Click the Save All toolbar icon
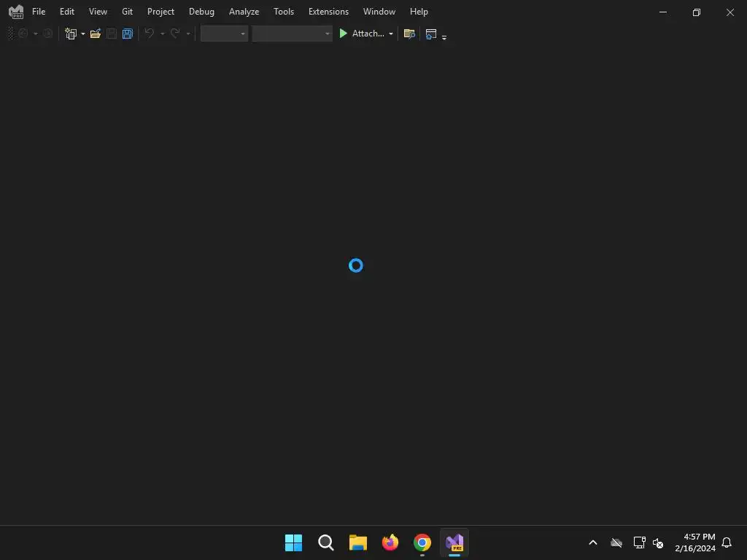Image resolution: width=747 pixels, height=560 pixels. [x=127, y=34]
